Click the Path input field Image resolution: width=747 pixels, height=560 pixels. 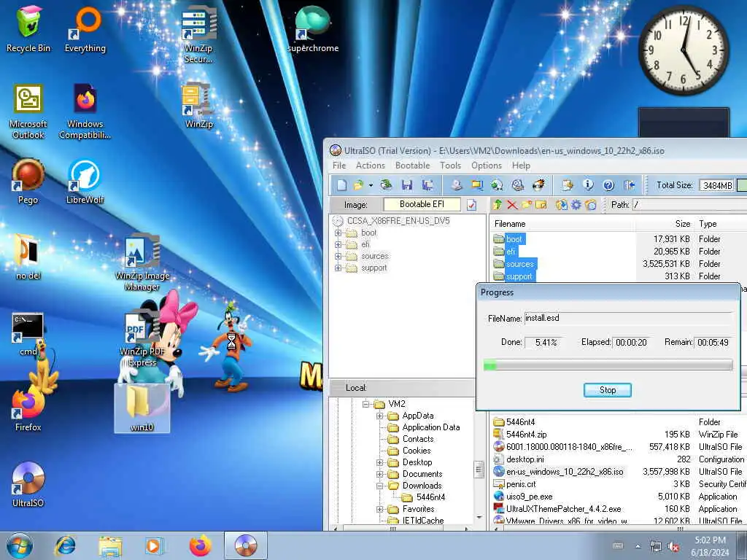coord(689,205)
